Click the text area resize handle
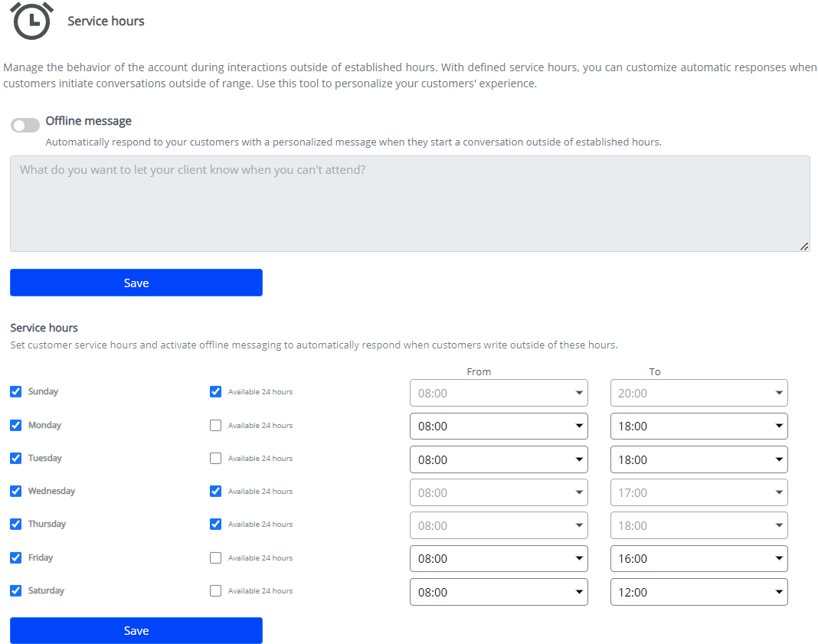 804,247
